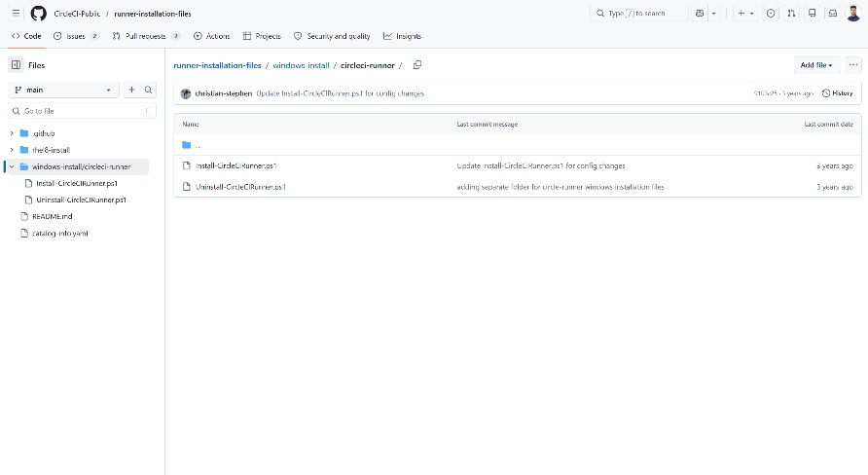The image size is (868, 475).
Task: Click Uninstall-CircleCIRunner.ps1 file icon in table
Action: point(187,187)
